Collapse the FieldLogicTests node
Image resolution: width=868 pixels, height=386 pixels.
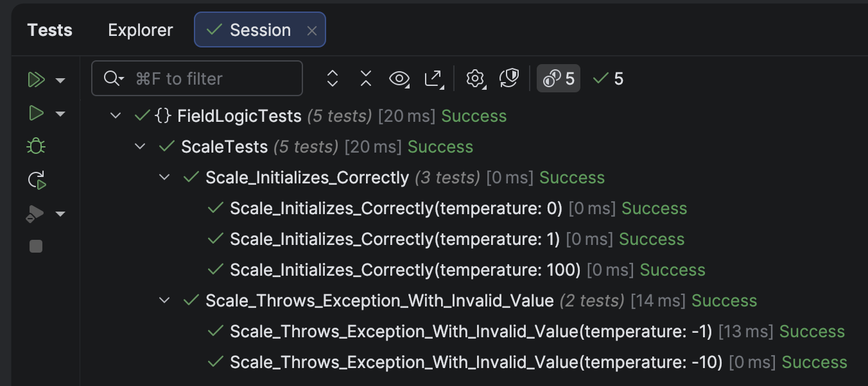click(116, 115)
